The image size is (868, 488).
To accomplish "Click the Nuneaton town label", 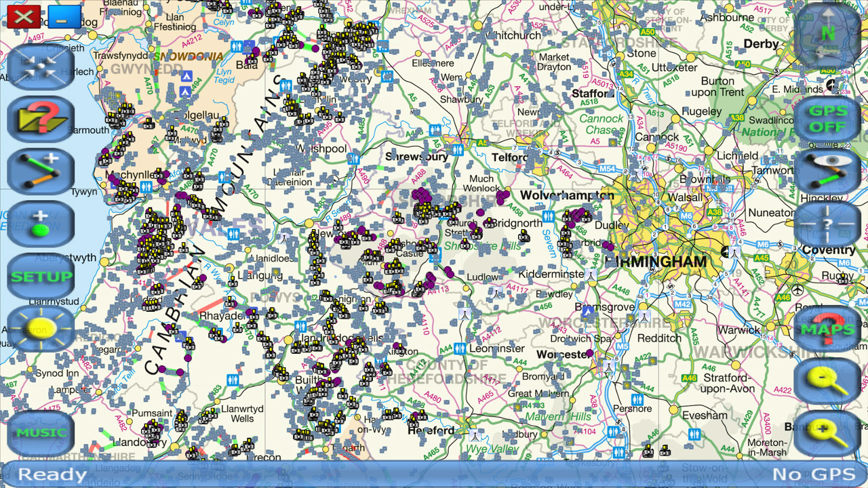I will pyautogui.click(x=772, y=212).
